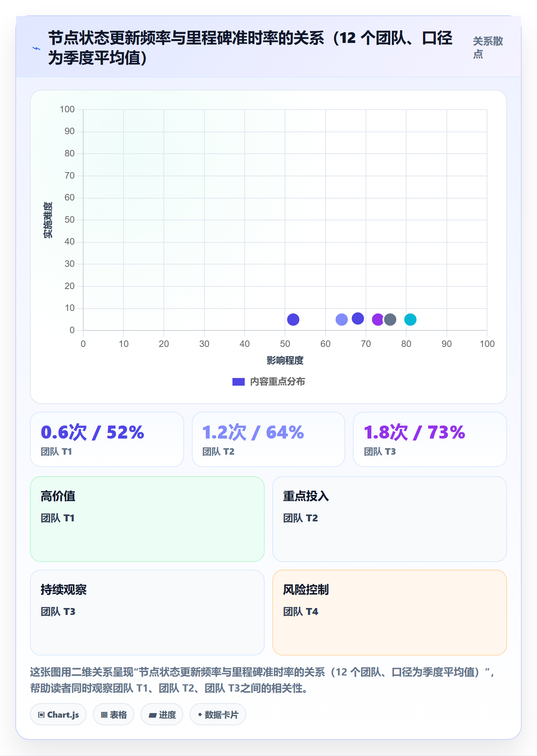Click the light blue scatter point near 64

tap(341, 319)
